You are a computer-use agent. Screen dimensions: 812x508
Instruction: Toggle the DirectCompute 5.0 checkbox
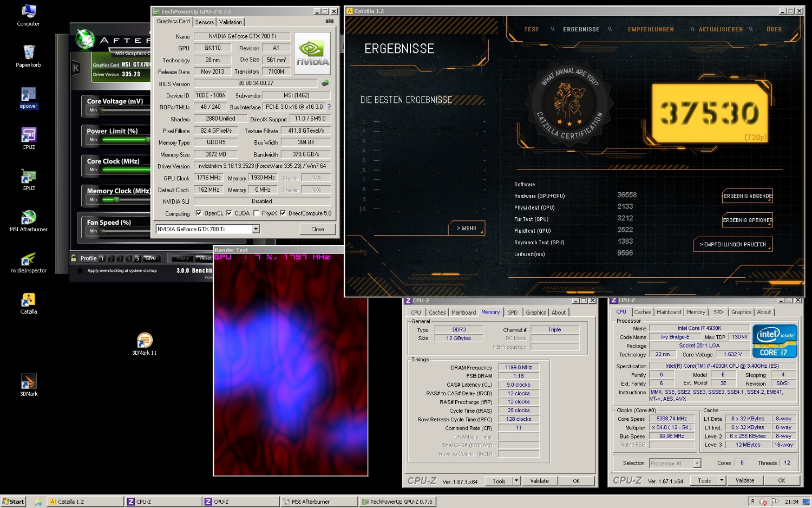(283, 213)
